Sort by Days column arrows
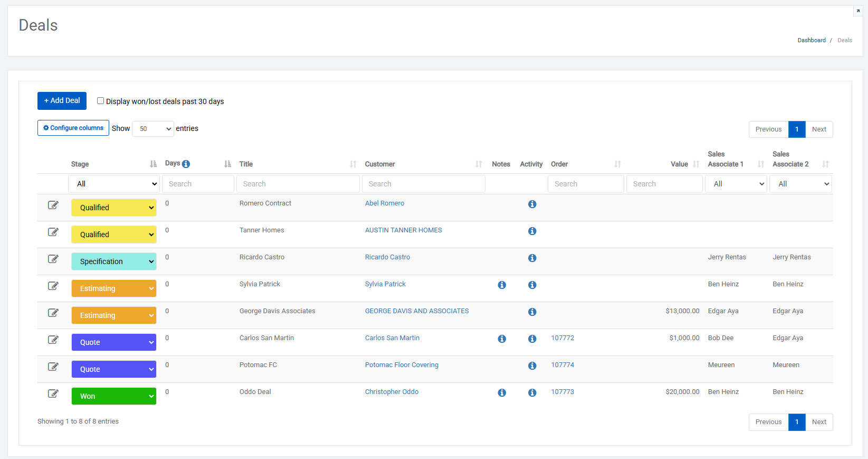Viewport: 868px width, 459px height. 227,164
